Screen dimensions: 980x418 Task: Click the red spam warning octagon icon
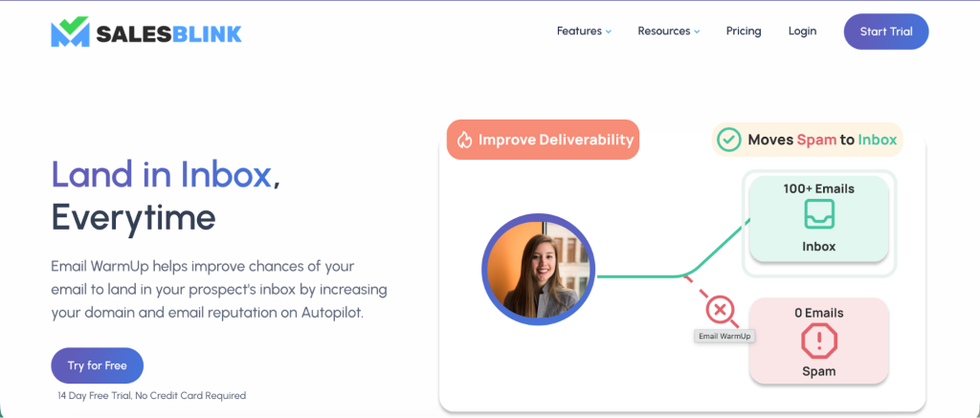[819, 341]
